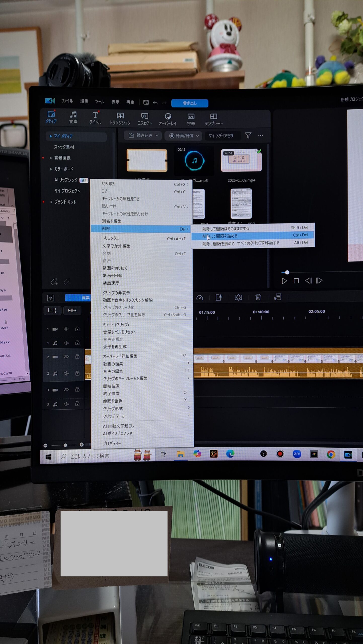
Task: Click the timeline speed gauge icon
Action: (x=200, y=298)
